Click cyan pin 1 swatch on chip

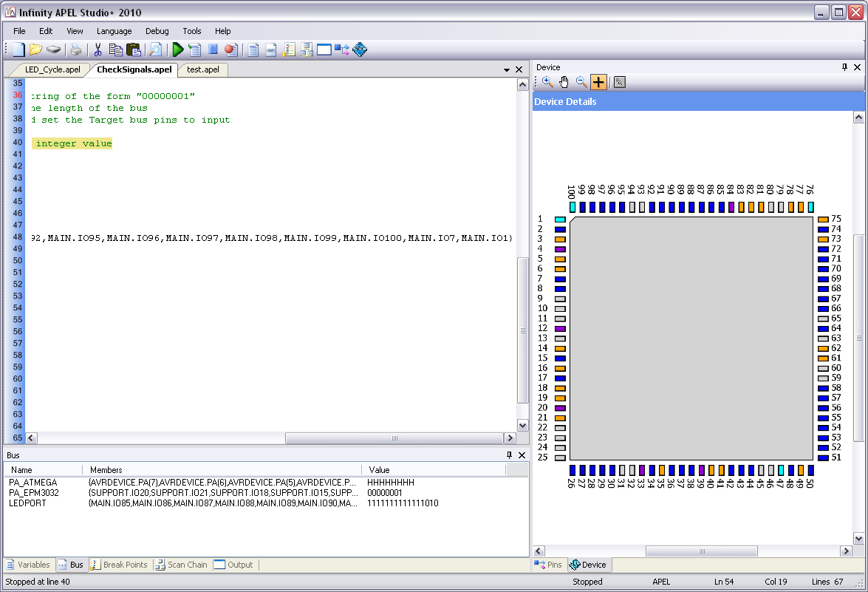[560, 220]
